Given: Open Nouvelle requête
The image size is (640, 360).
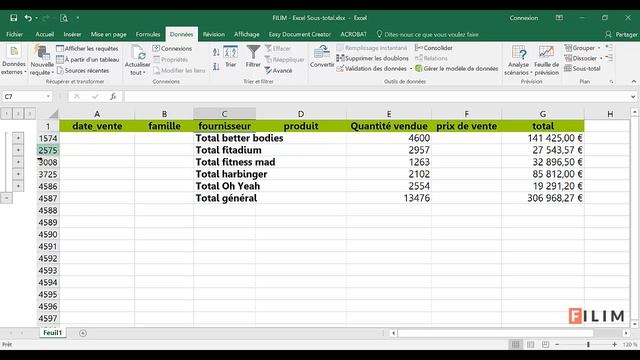Looking at the screenshot, I should click(x=42, y=60).
